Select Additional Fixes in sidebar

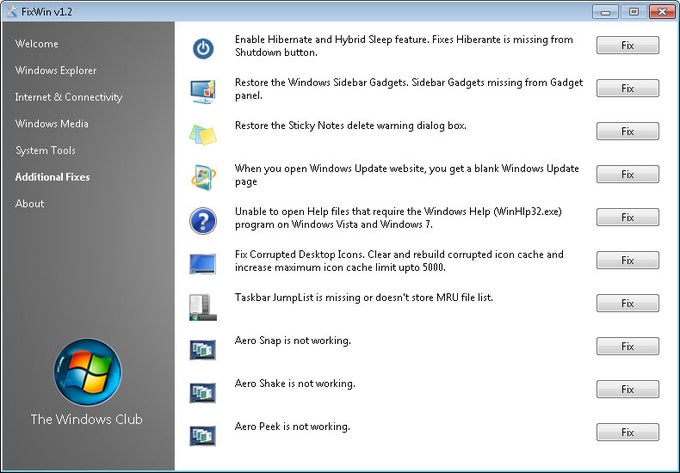[x=52, y=177]
